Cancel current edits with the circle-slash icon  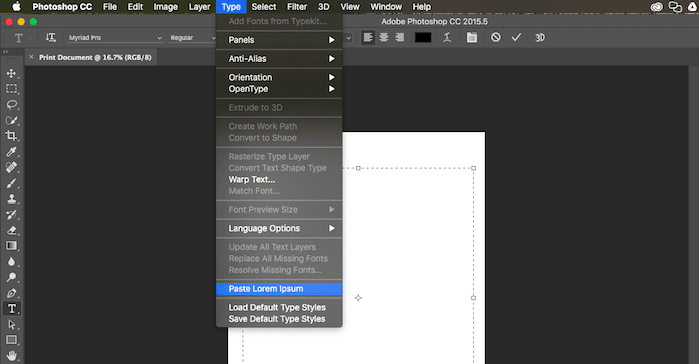click(496, 37)
